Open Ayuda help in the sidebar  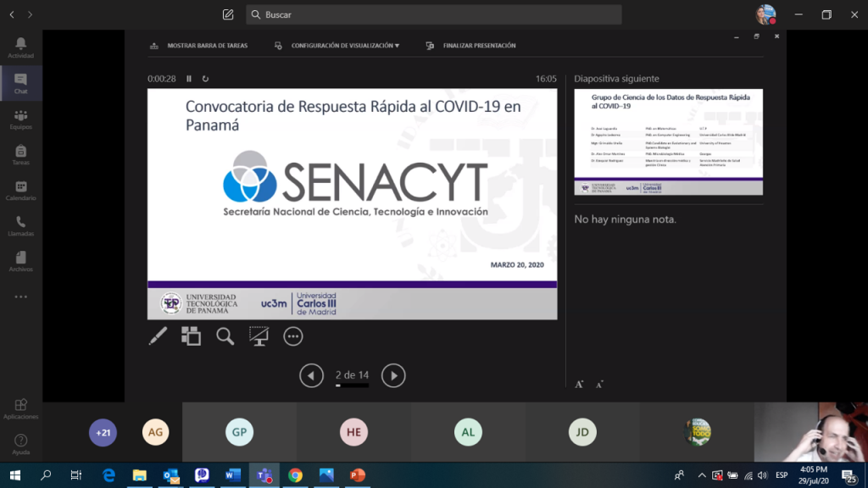coord(20,444)
